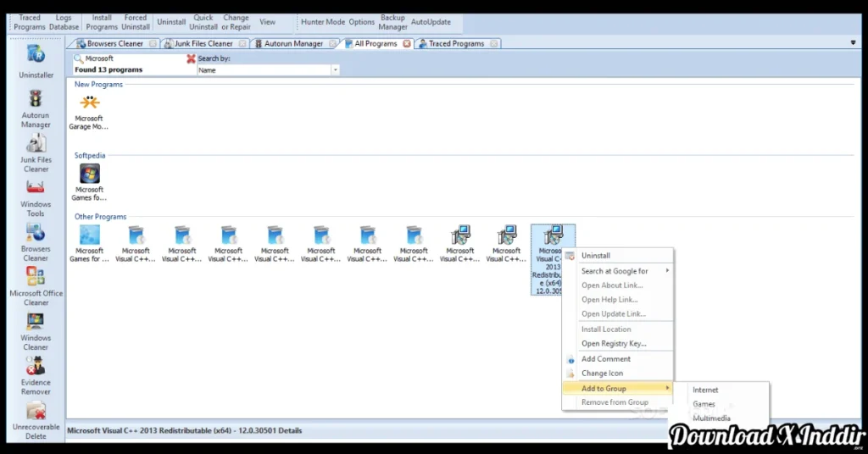Switch to Autorun Manager tab
The image size is (868, 454).
pyautogui.click(x=292, y=44)
